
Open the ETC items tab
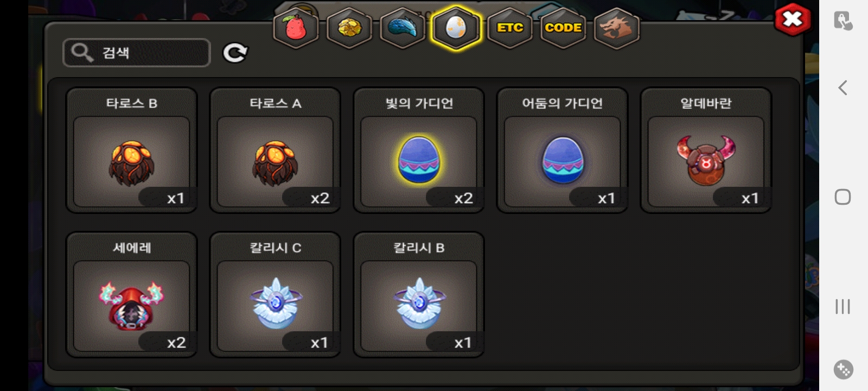click(x=510, y=28)
